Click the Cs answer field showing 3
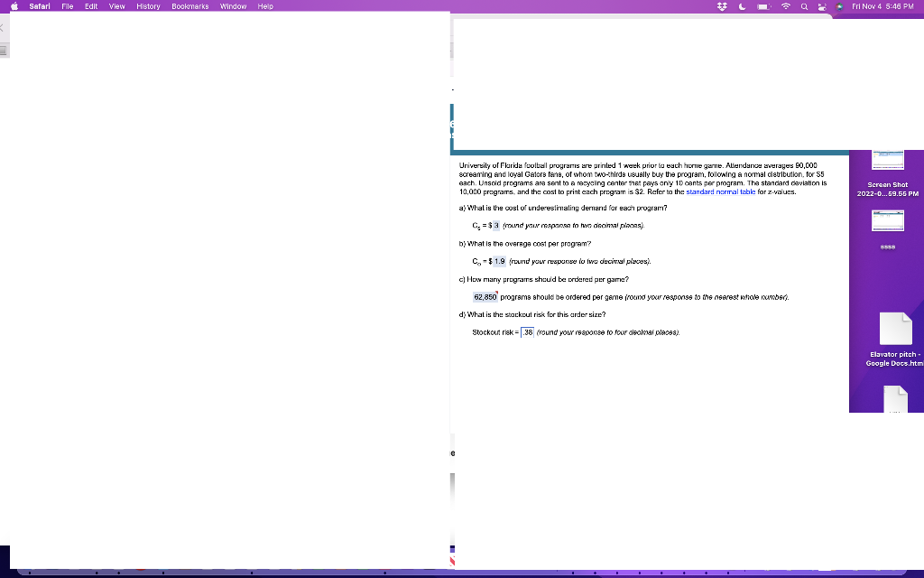This screenshot has height=578, width=924. [x=496, y=225]
